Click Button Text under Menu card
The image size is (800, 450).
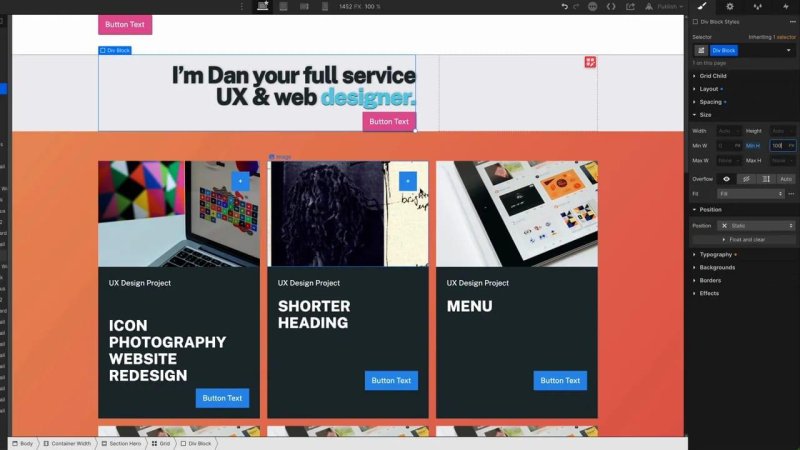point(560,381)
